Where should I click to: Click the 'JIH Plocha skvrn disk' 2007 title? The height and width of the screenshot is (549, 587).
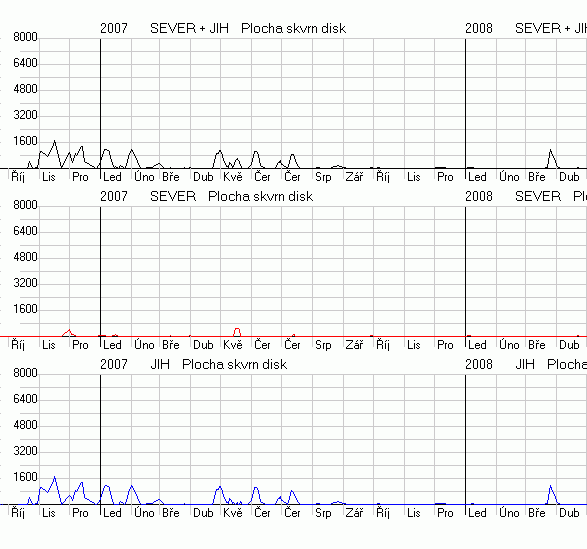[x=219, y=364]
